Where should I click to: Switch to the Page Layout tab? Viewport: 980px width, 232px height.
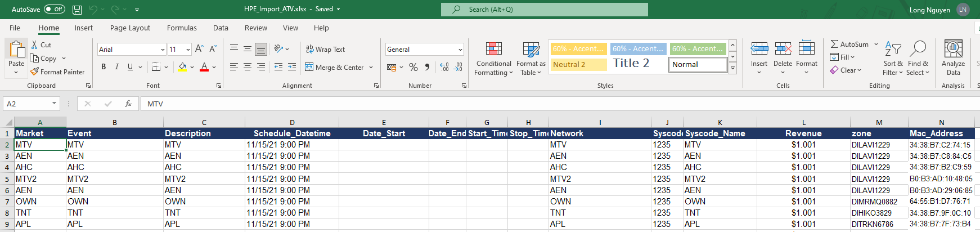(x=130, y=28)
